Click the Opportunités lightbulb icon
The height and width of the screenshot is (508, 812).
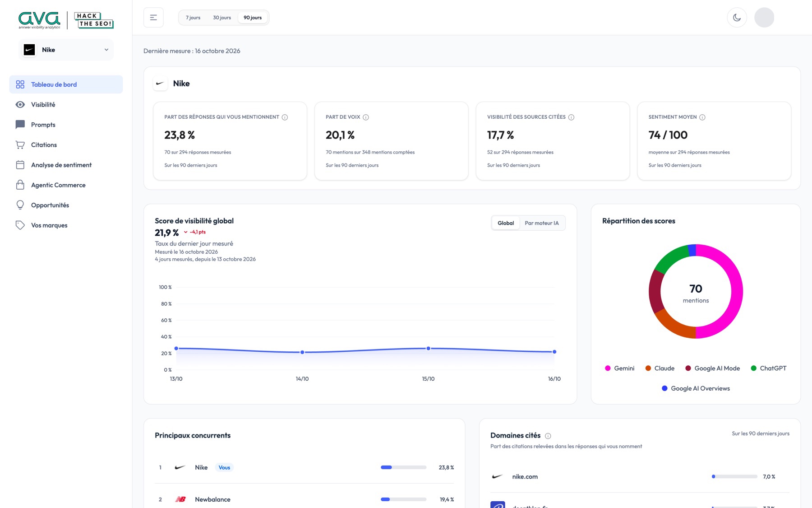point(20,205)
